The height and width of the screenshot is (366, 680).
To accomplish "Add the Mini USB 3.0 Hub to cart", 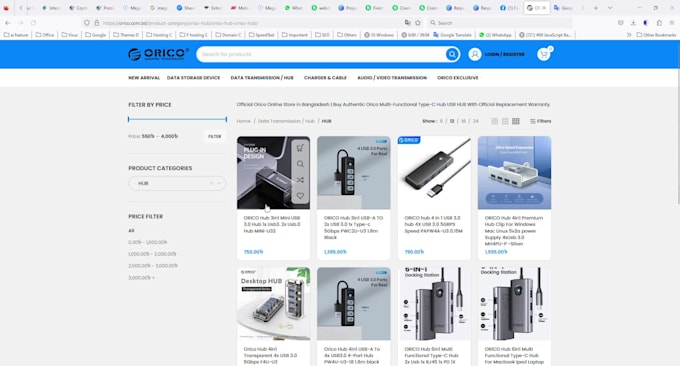I will (300, 148).
